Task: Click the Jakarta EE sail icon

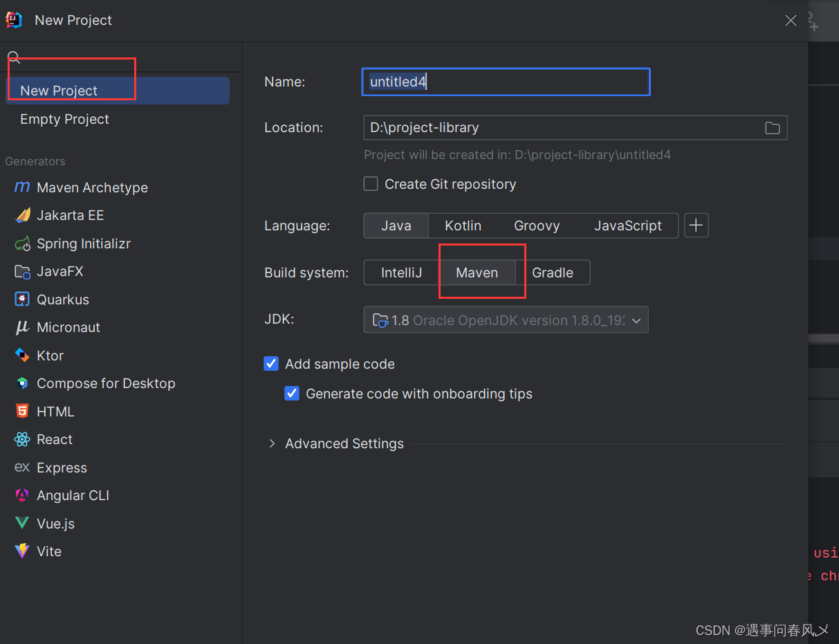Action: 23,215
